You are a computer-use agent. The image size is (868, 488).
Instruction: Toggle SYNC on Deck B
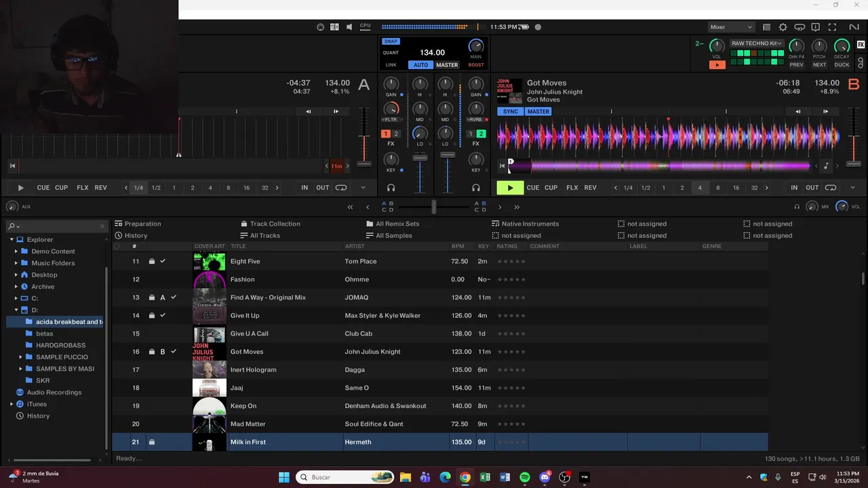coord(511,112)
